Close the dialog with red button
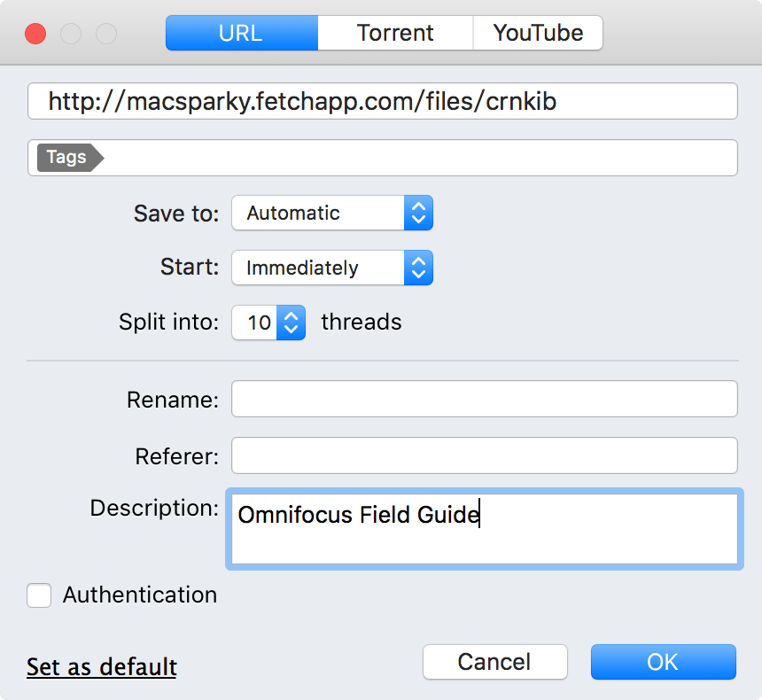Screen dimensions: 762x700 tap(35, 34)
